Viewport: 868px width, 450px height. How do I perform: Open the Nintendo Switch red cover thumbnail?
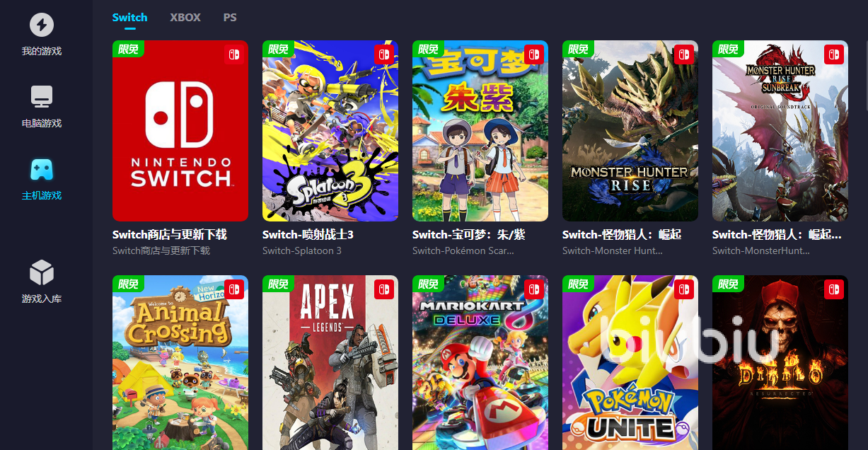coord(180,131)
